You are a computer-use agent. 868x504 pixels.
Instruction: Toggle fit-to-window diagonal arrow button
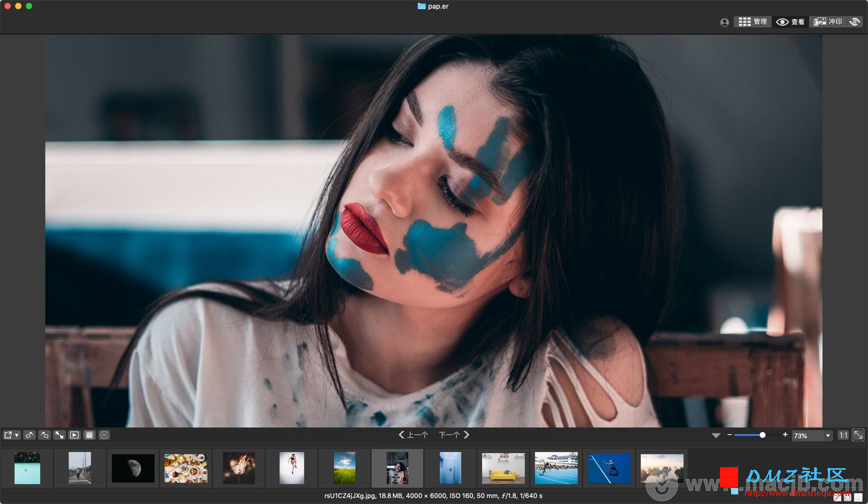[858, 435]
